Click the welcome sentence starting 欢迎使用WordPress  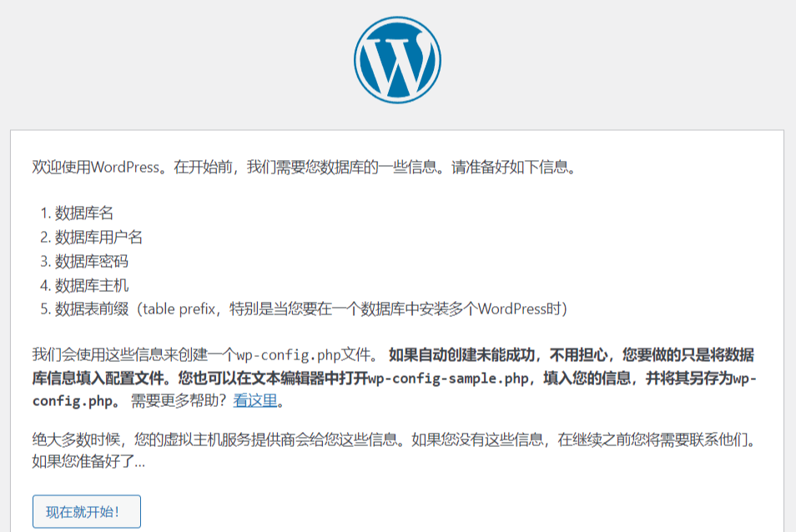tap(304, 167)
